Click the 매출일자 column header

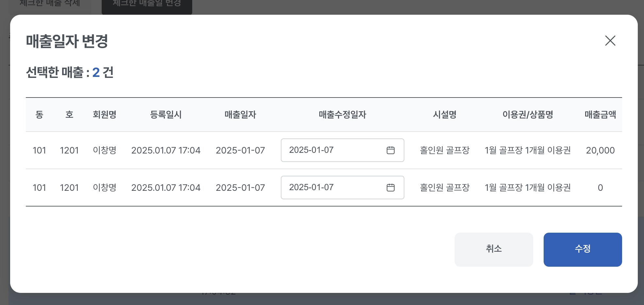pos(240,115)
